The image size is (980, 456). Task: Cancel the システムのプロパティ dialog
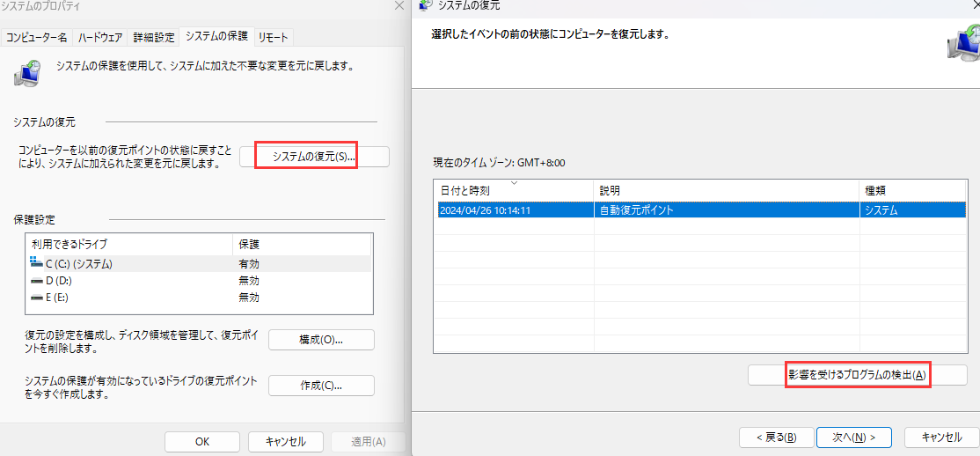coord(286,442)
